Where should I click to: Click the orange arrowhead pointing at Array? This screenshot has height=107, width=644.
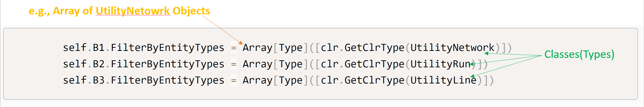[241, 43]
